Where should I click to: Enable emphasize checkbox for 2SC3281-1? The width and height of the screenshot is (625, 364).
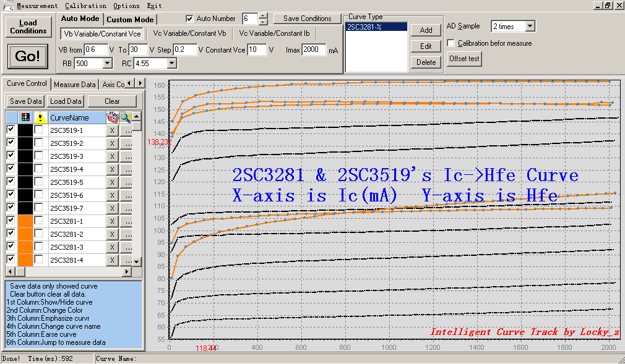39,221
